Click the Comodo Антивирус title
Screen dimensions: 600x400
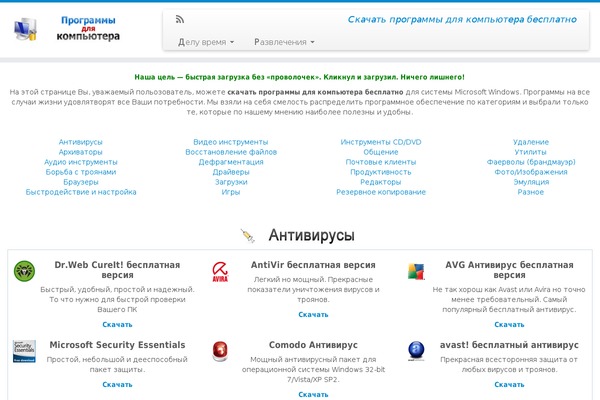click(x=313, y=345)
